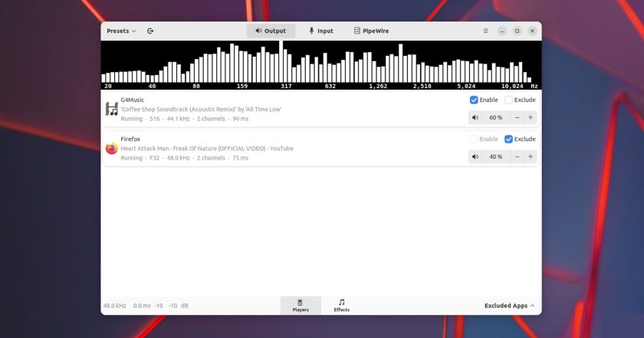Click the microphone icon on Input tab

[312, 31]
